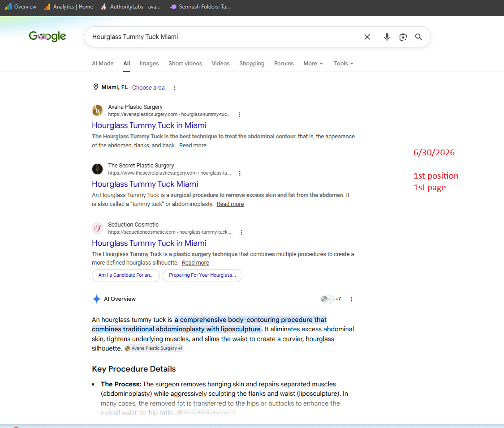Switch to Images tab
The image size is (504, 428).
(x=149, y=64)
